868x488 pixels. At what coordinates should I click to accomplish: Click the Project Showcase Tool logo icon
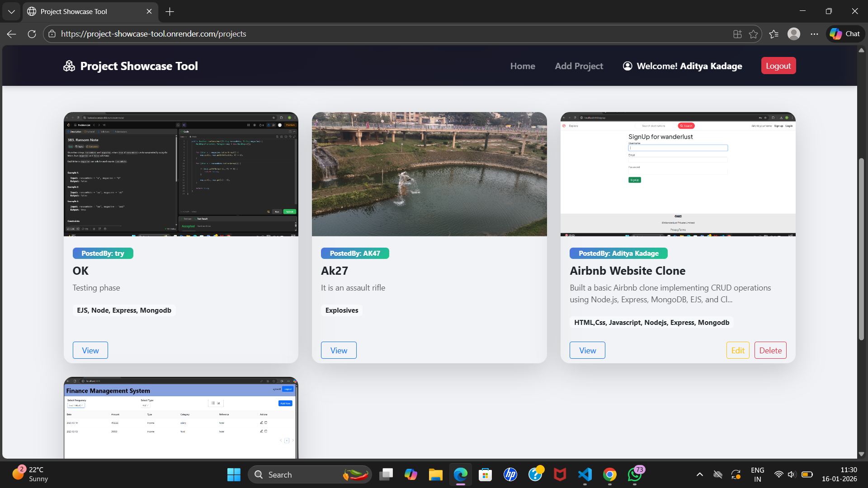tap(69, 66)
